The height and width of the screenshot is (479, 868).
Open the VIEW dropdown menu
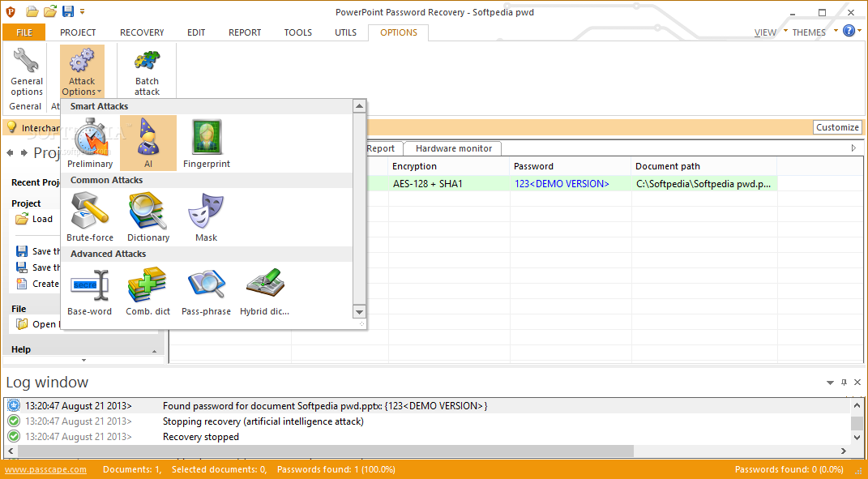click(770, 32)
